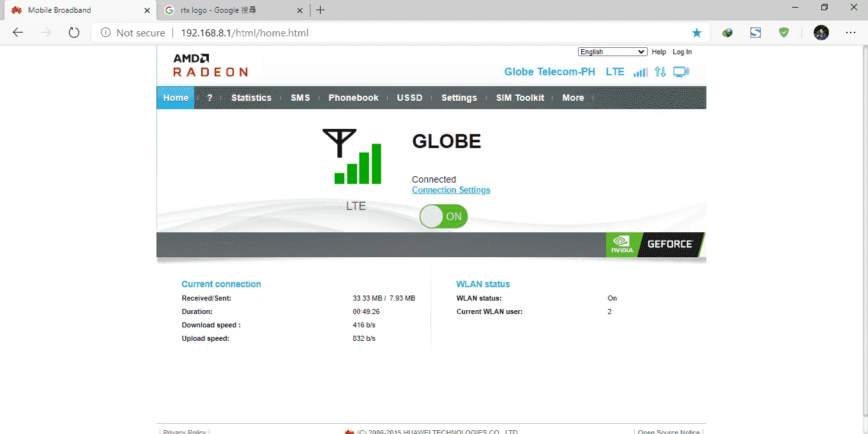Open the More menu
Viewport: 868px width, 434px height.
tap(573, 98)
